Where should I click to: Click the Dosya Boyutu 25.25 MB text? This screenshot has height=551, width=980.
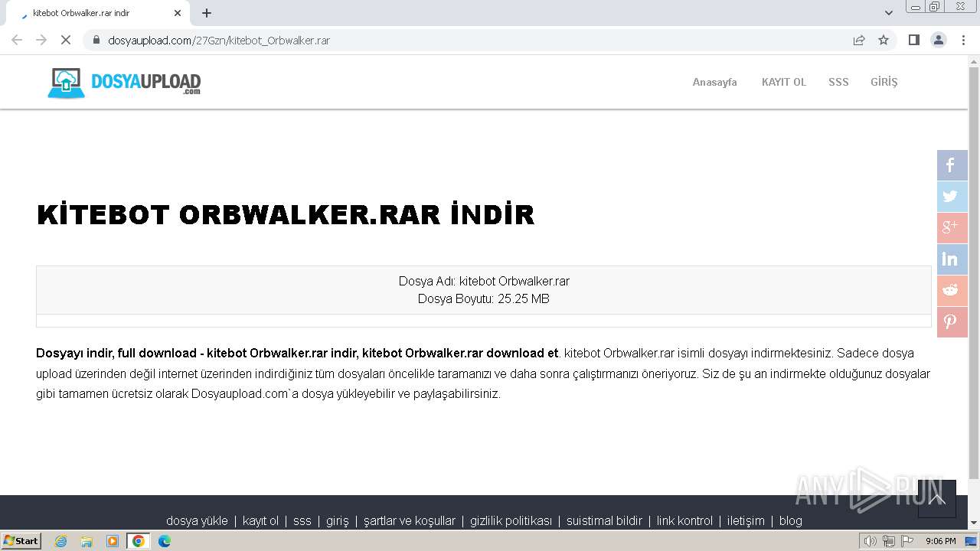(x=484, y=298)
